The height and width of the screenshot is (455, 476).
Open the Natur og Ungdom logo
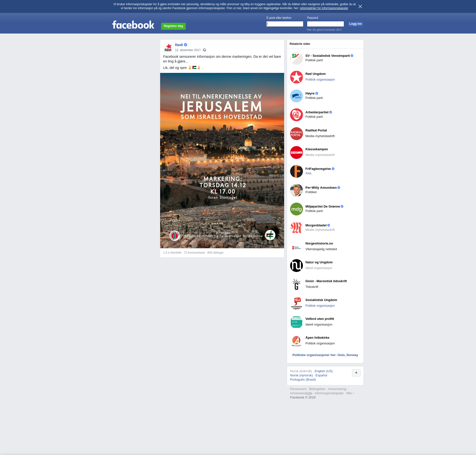coord(297,266)
